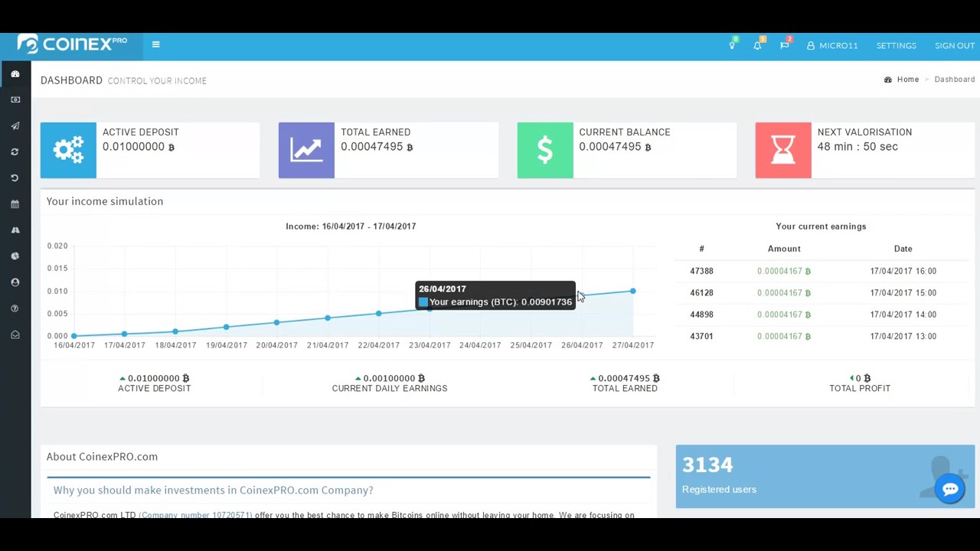Click the CURRENT DAILY EARNINGS stat
Screen dimensions: 980x551
390,383
